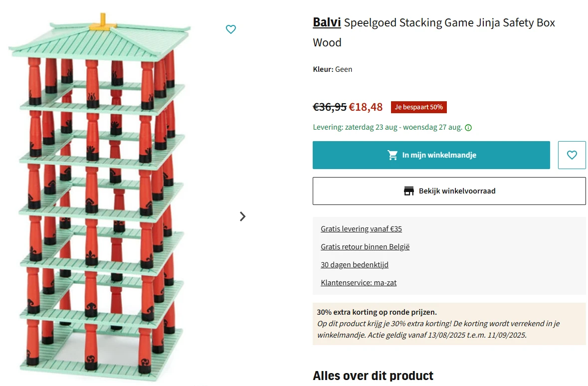Click the heart icon beside the cart button

pos(572,155)
